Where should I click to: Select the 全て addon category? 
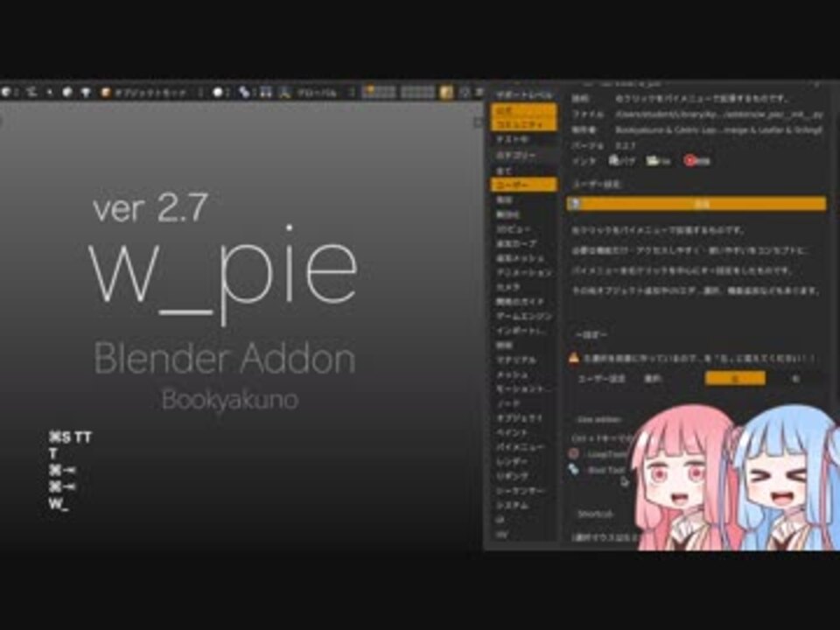point(523,171)
